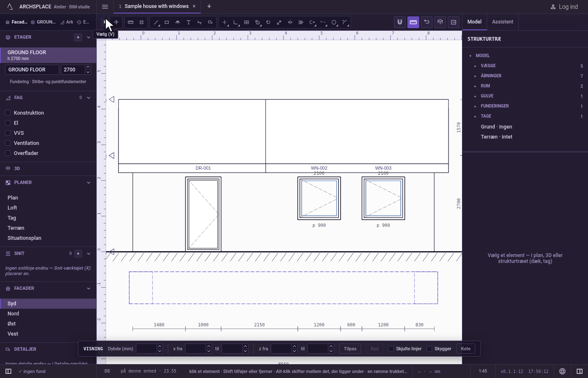Pick the scale/resize diagonal arrow tool

point(279,22)
